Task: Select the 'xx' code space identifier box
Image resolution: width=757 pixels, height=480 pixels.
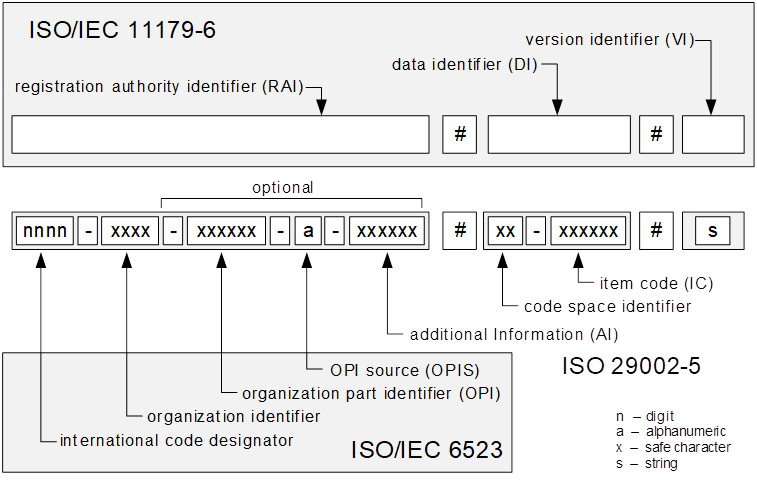Action: click(x=505, y=231)
